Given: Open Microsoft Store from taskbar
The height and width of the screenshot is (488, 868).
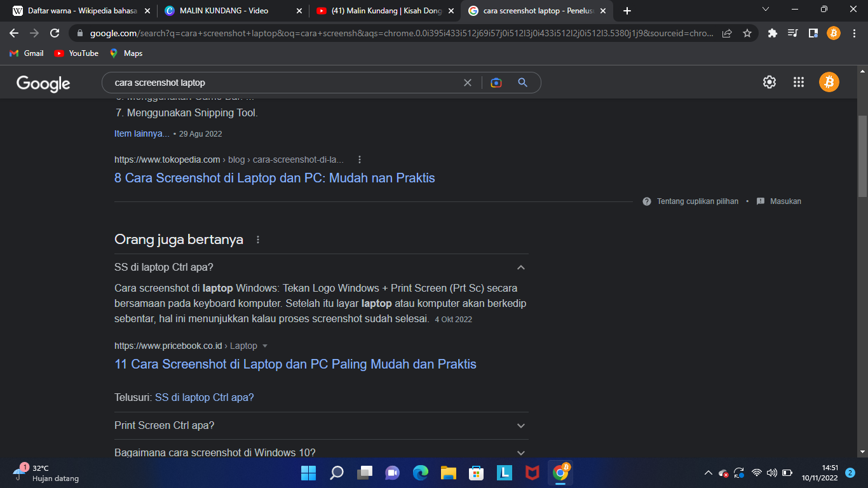Looking at the screenshot, I should click(477, 473).
